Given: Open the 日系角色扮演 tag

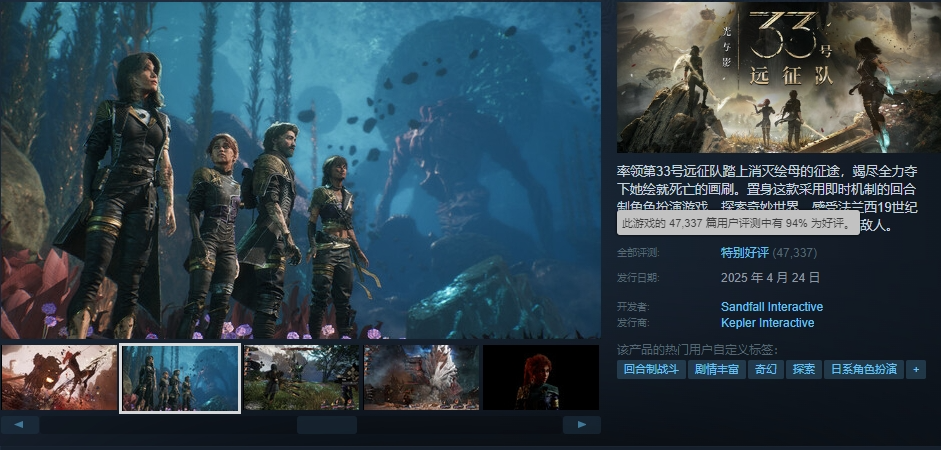Looking at the screenshot, I should pos(862,369).
